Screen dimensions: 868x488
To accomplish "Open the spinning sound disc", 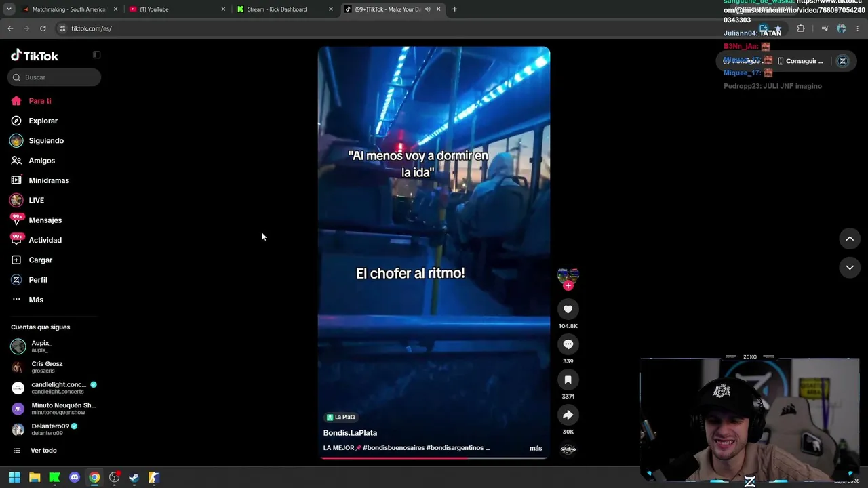I will point(568,449).
